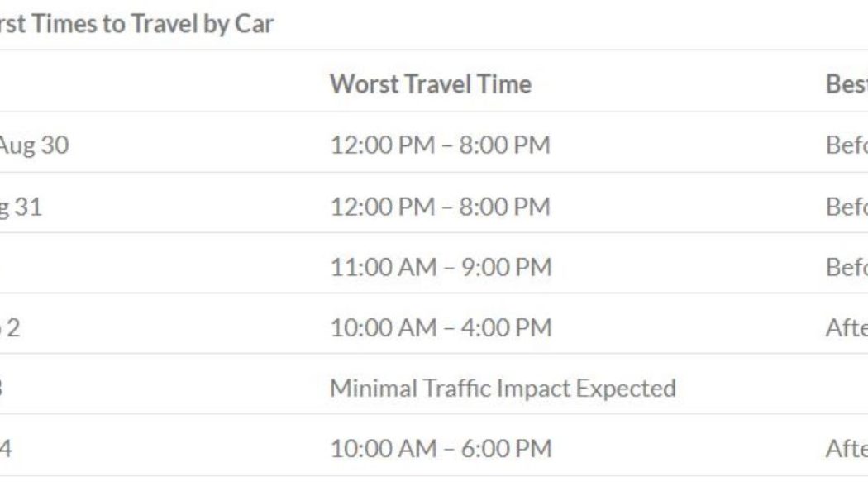Click 12:00 PM – 8:00 PM in Aug 31 row

click(440, 206)
